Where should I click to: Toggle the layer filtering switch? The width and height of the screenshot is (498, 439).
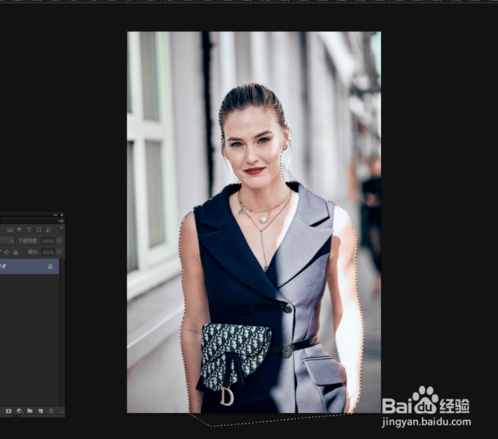click(61, 229)
